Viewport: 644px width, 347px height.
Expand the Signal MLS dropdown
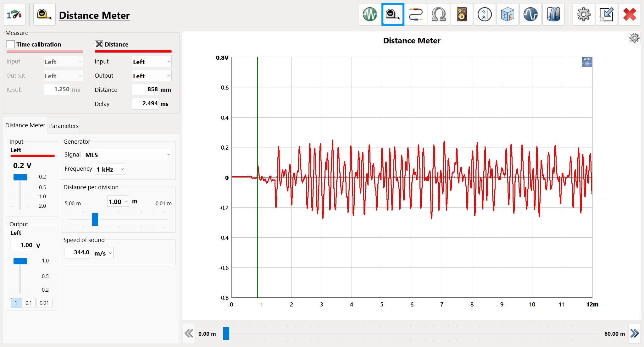[128, 155]
